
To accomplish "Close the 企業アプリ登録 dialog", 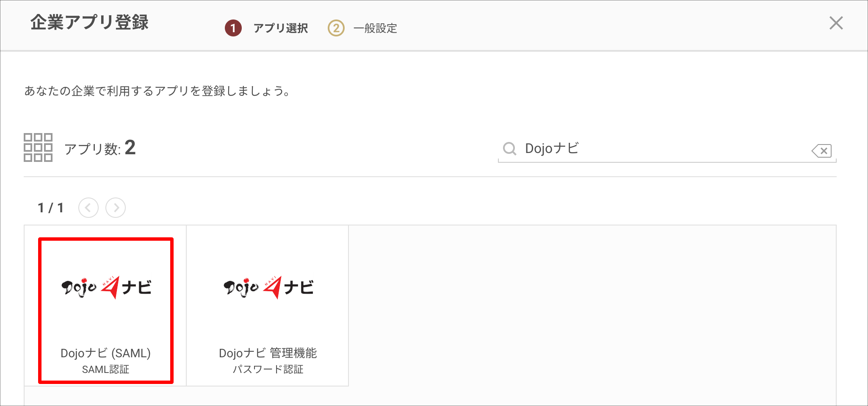I will click(836, 23).
